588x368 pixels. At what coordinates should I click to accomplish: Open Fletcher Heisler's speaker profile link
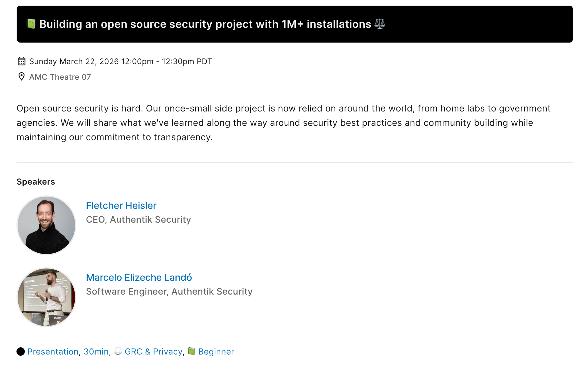pyautogui.click(x=121, y=206)
